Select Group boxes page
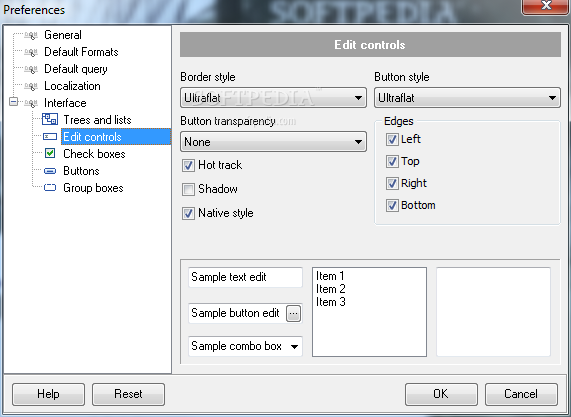 pos(93,188)
